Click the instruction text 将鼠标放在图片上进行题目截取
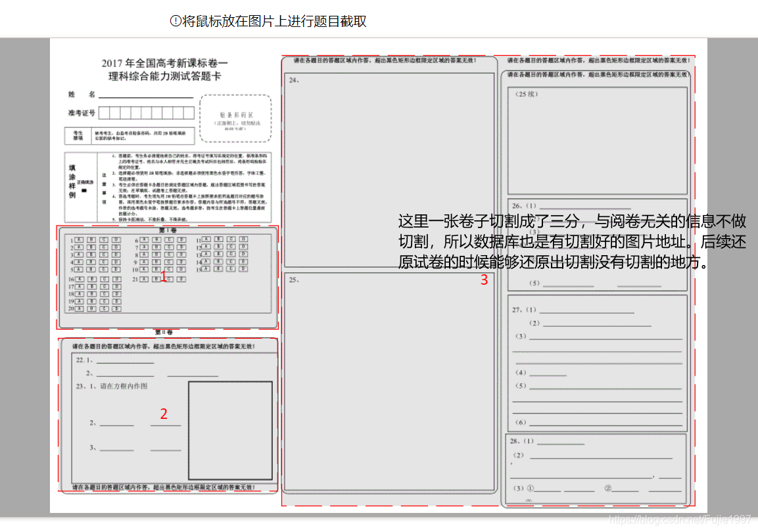This screenshot has width=758, height=532. [x=274, y=21]
